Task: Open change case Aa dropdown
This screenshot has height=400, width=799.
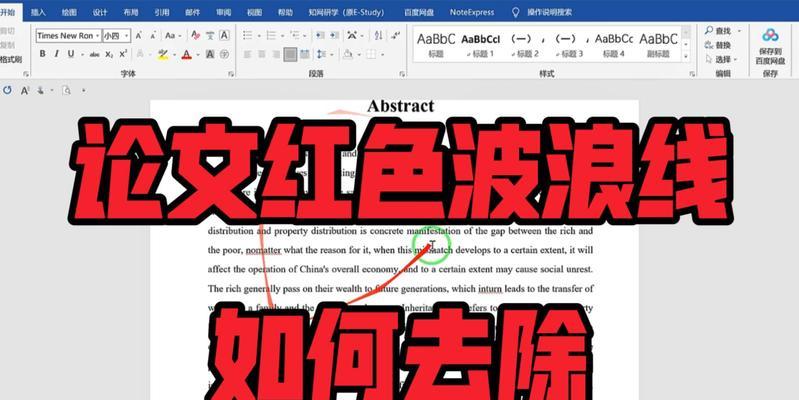Action: click(x=173, y=36)
